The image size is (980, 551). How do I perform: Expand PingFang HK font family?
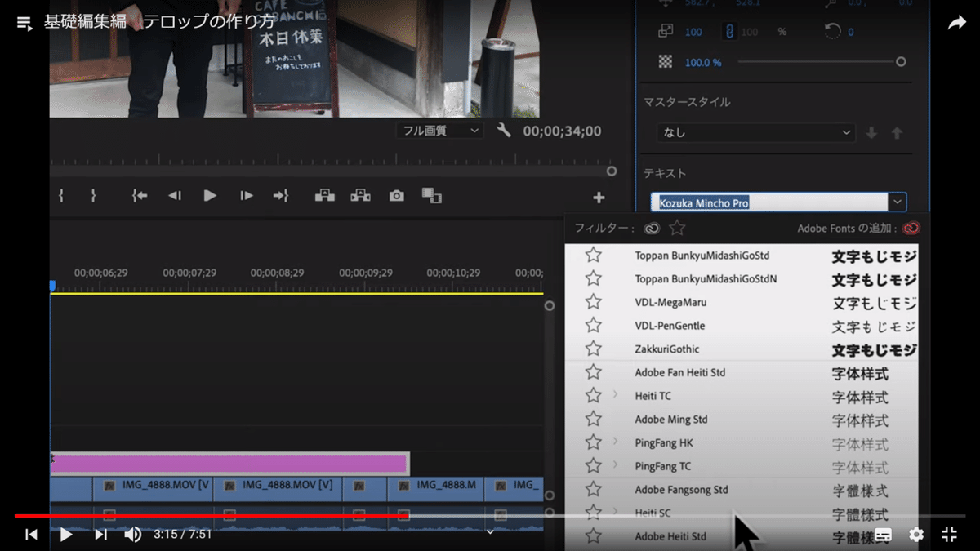[616, 442]
